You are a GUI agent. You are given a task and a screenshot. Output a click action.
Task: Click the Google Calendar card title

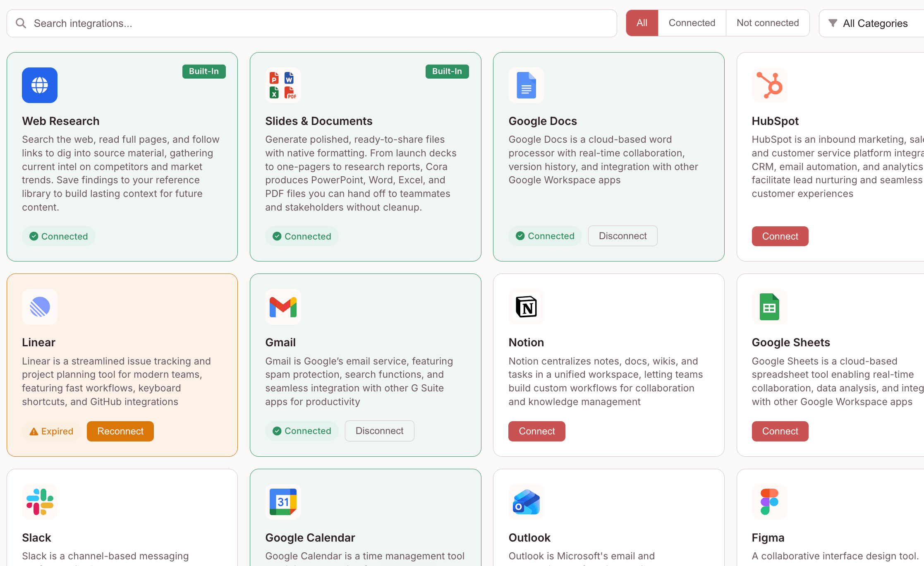310,537
